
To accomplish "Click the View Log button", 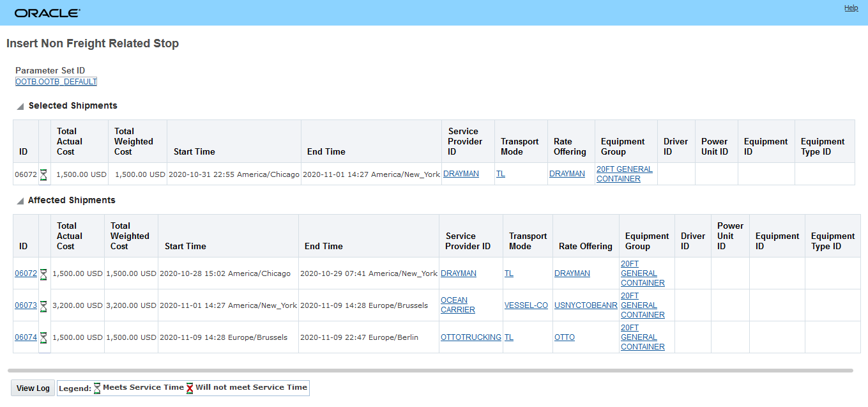I will (33, 388).
